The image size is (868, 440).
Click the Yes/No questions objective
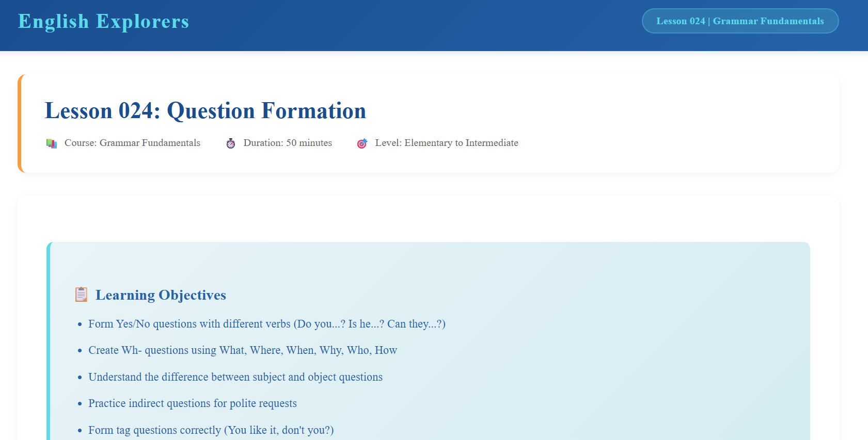coord(266,324)
